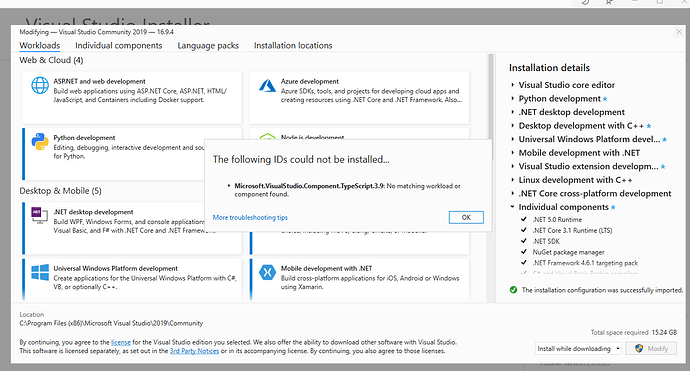Click the installation location path text
The height and width of the screenshot is (371, 690).
click(111, 323)
